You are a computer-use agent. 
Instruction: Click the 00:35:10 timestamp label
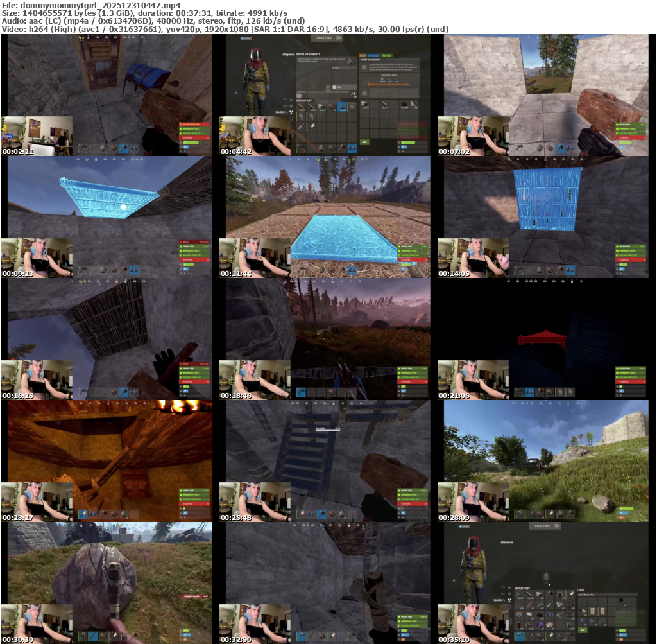click(454, 640)
